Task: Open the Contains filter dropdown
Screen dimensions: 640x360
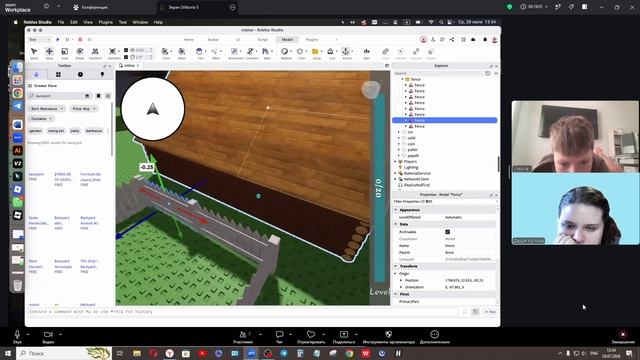Action: [x=41, y=118]
